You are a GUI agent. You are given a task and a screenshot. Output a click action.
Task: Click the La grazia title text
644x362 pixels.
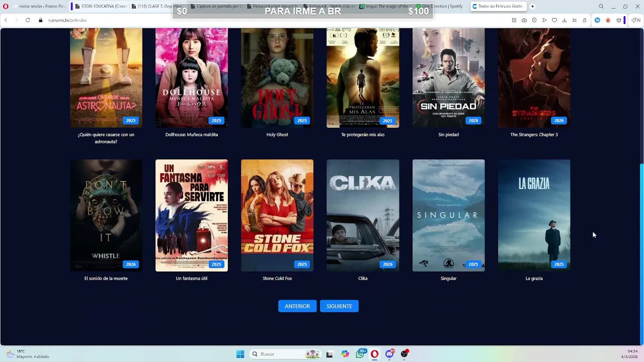(534, 279)
